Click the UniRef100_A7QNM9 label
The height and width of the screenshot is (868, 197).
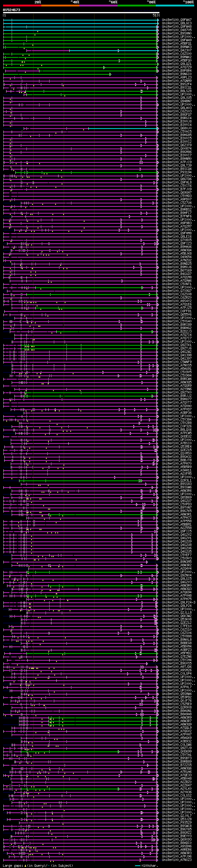click(x=177, y=81)
